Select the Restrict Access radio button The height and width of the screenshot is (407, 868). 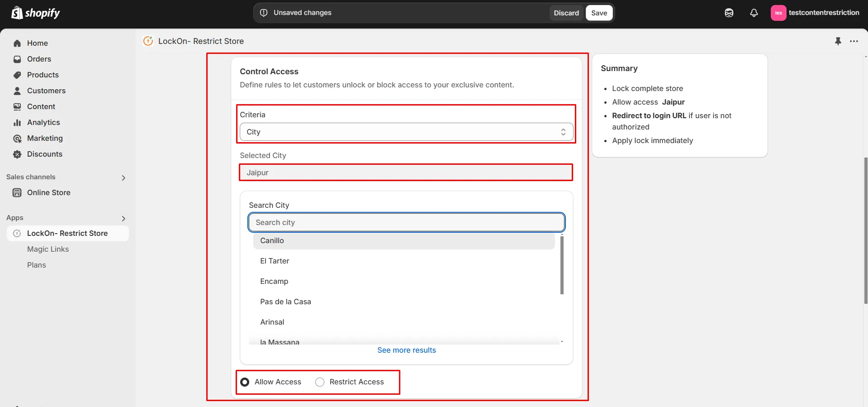click(320, 382)
